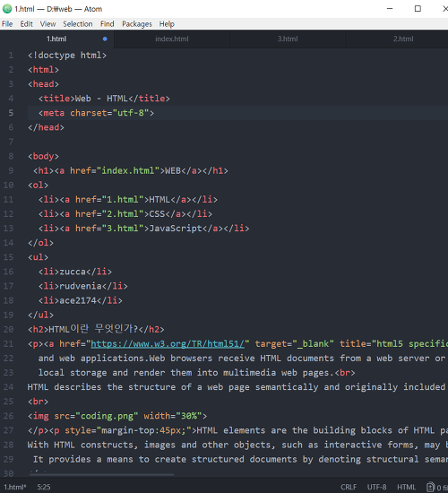Click the rudvenia list item
The width and height of the screenshot is (448, 493).
[83, 286]
